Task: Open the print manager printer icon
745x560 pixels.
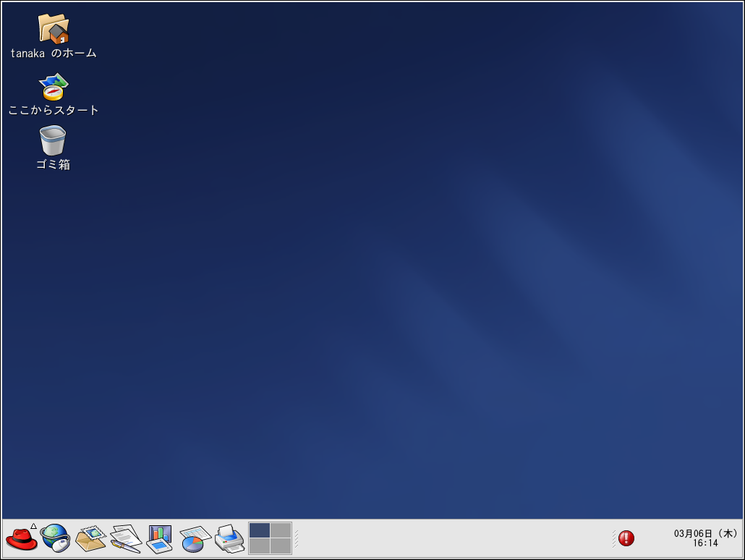Action: (229, 539)
